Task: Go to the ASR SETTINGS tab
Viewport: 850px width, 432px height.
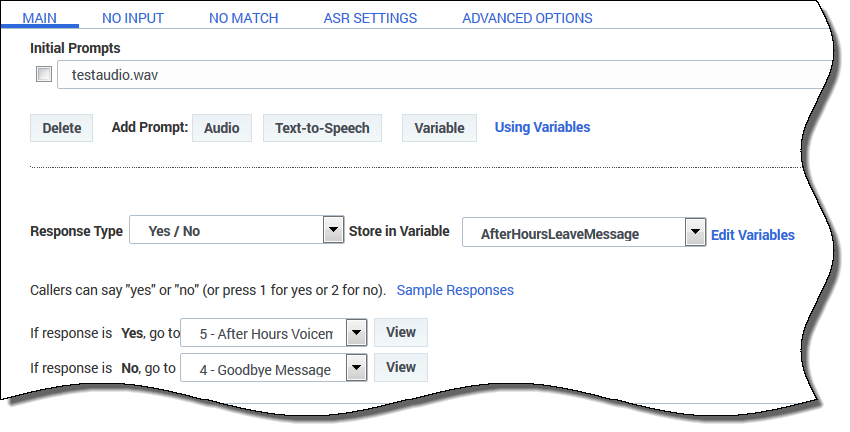Action: [370, 18]
